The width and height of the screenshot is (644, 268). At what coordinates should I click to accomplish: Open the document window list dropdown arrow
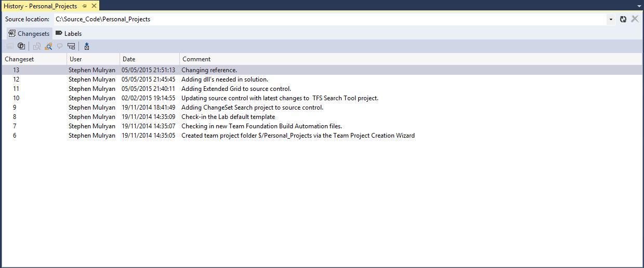click(x=639, y=6)
